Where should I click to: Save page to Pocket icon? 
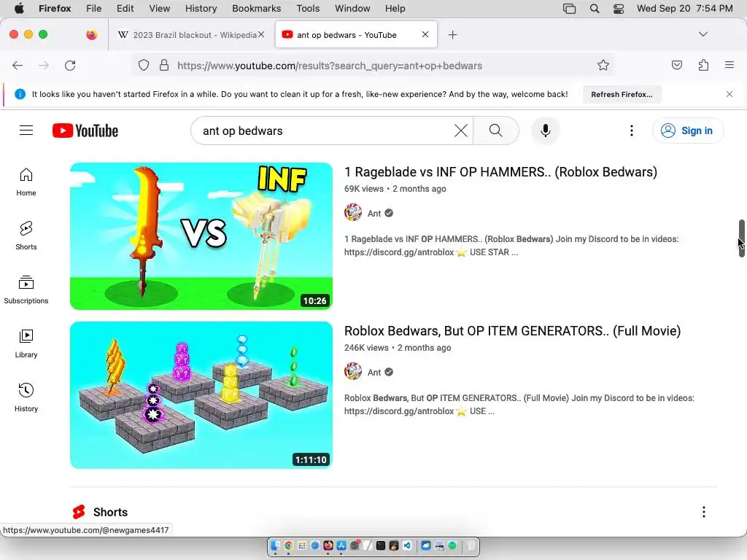[676, 65]
